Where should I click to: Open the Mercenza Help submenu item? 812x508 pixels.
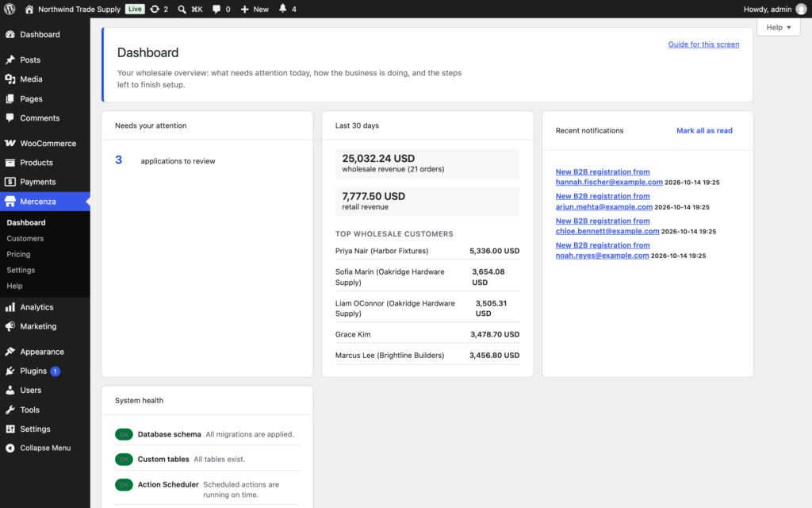[14, 286]
